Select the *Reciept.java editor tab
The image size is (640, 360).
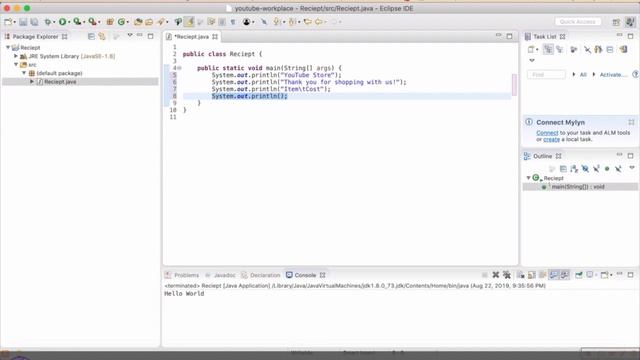click(x=191, y=37)
